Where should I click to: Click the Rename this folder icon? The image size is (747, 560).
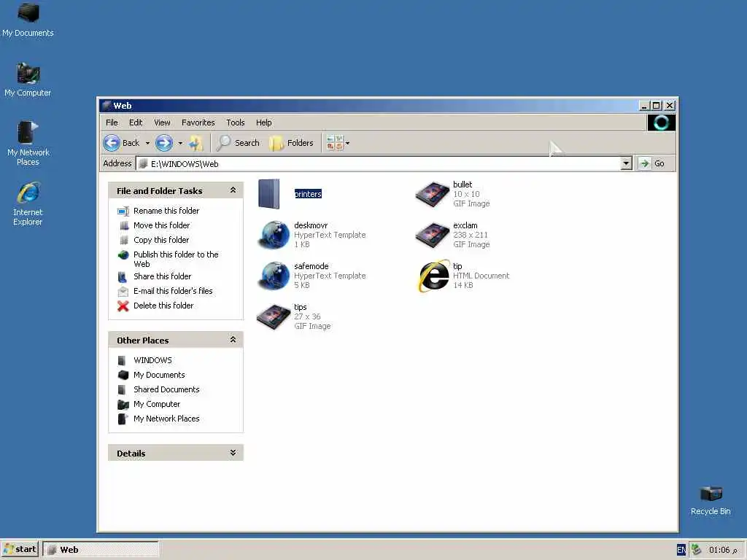pos(123,211)
